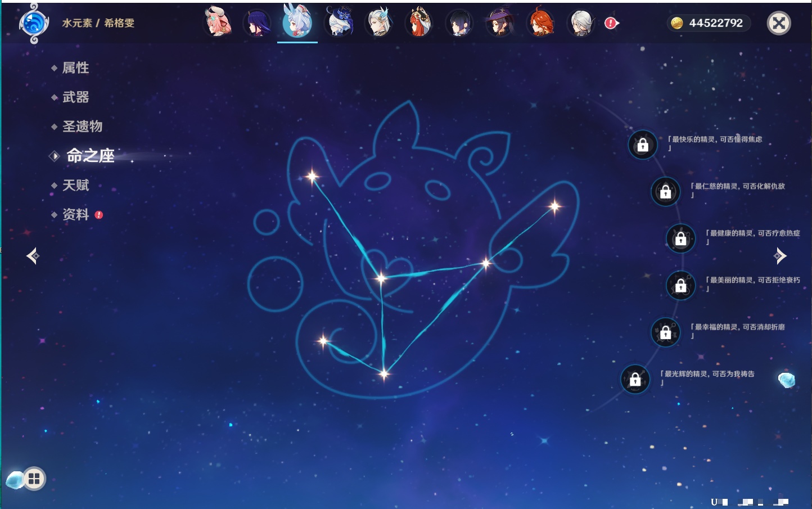The image size is (812, 509).
Task: Close the character screen
Action: (x=779, y=23)
